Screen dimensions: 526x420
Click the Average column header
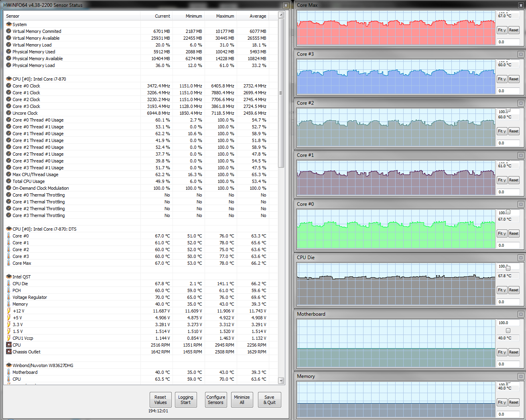click(x=253, y=16)
